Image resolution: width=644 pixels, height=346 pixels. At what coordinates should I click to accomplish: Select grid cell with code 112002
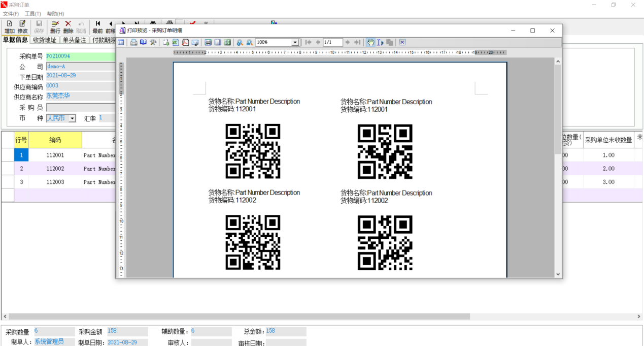[x=55, y=169]
